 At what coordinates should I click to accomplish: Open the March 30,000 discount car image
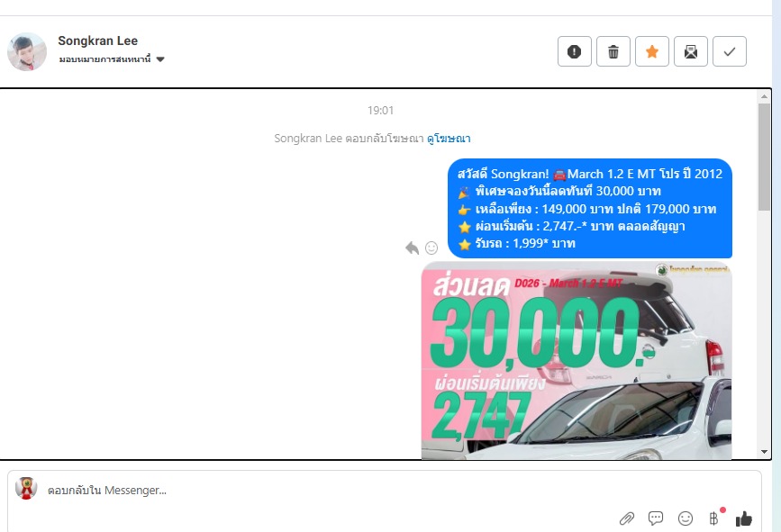[577, 360]
